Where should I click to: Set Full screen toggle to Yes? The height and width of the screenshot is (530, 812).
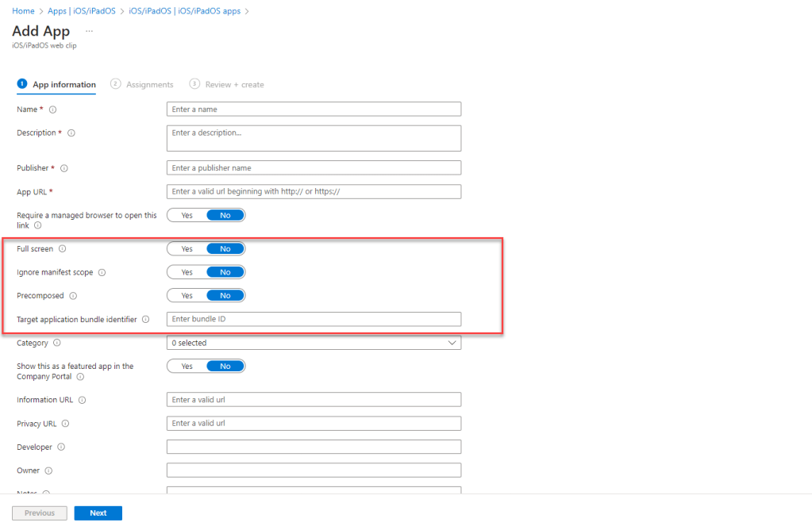coord(187,249)
